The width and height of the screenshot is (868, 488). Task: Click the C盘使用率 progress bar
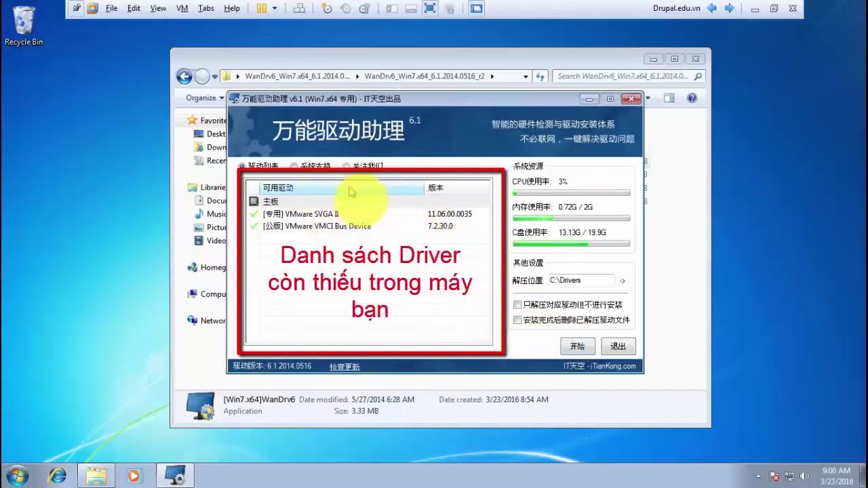(x=571, y=244)
